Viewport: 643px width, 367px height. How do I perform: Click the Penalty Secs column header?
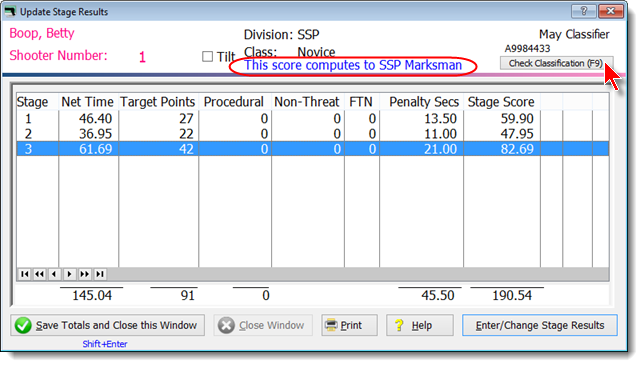click(x=424, y=102)
